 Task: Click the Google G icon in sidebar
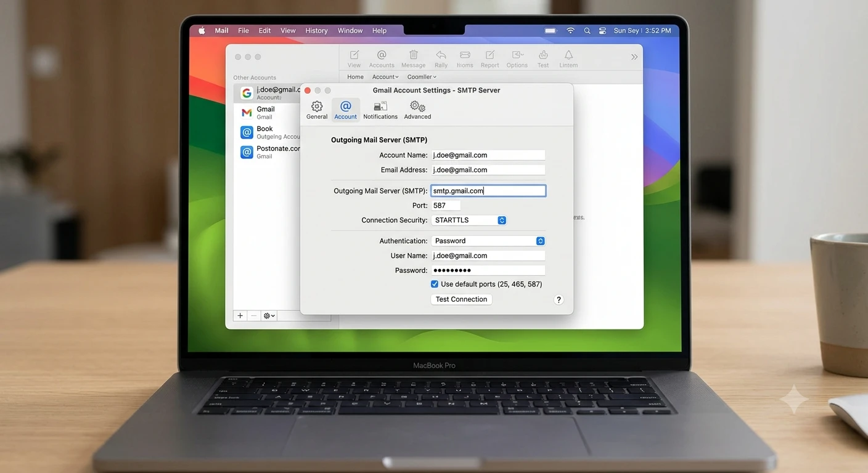(247, 93)
